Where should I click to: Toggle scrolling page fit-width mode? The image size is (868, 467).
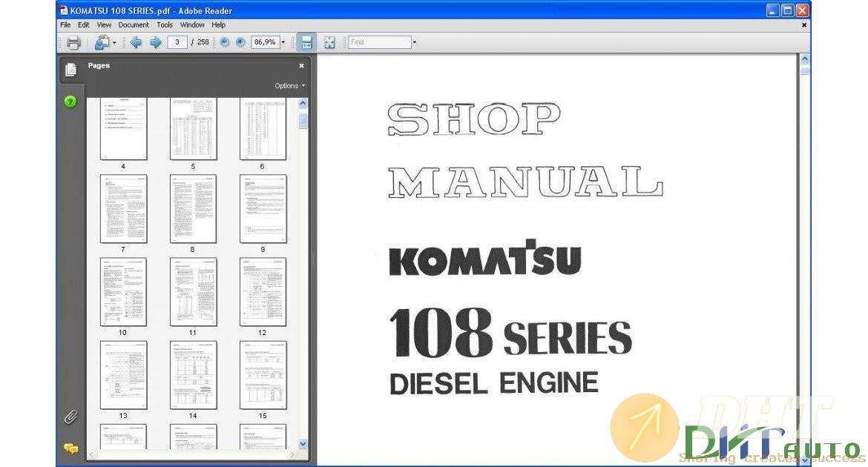coord(306,42)
